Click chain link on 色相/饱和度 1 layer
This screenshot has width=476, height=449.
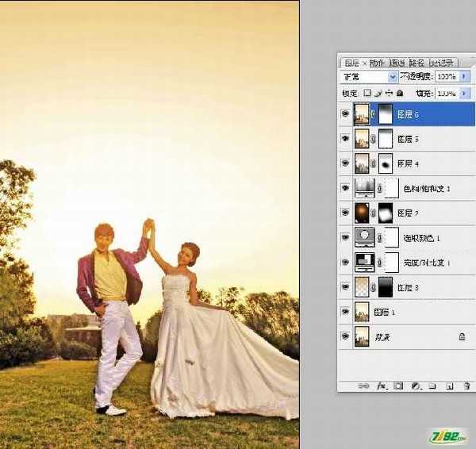[x=379, y=188]
